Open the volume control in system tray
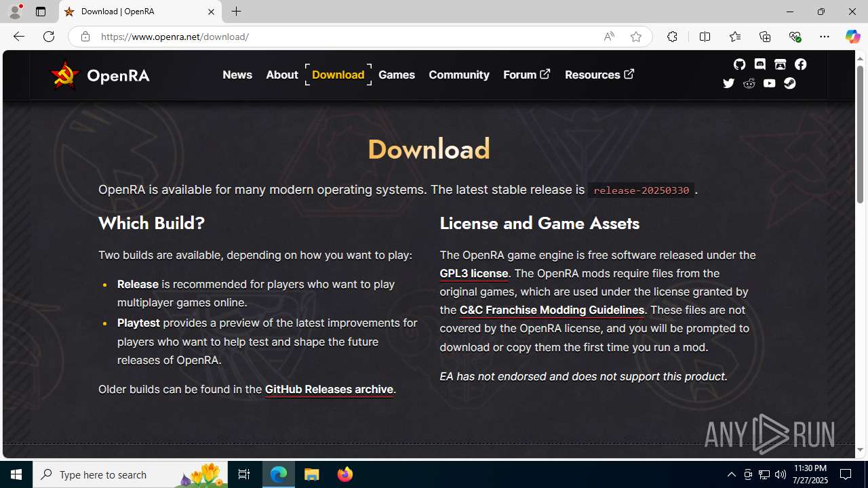Viewport: 868px width, 488px height. [x=780, y=474]
